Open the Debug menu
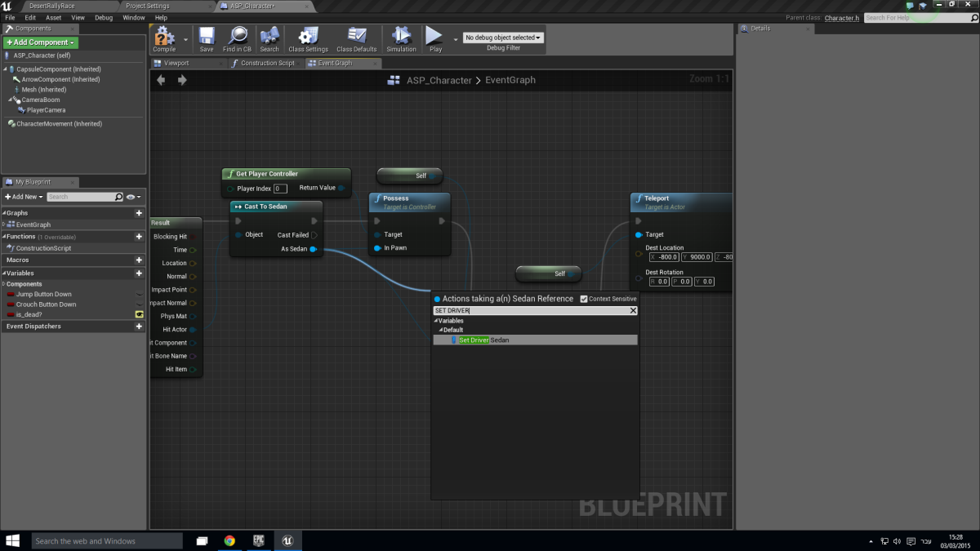This screenshot has height=551, width=980. coord(104,17)
